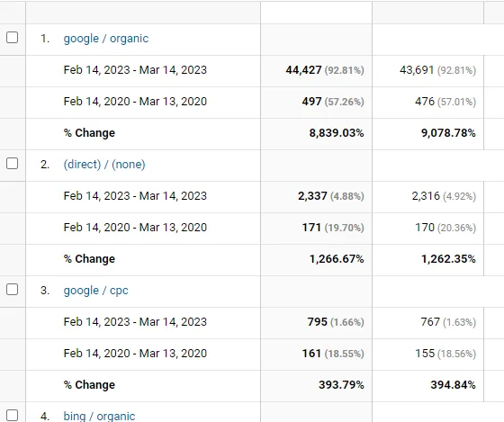Select the 2,316 (4.92%) value
This screenshot has width=504, height=422.
pyautogui.click(x=444, y=196)
